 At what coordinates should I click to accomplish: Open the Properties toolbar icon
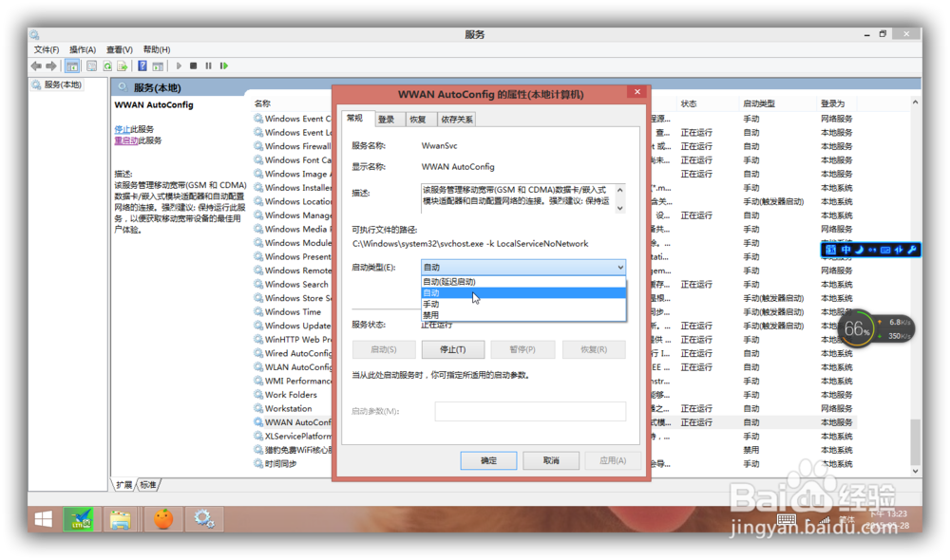pos(91,66)
